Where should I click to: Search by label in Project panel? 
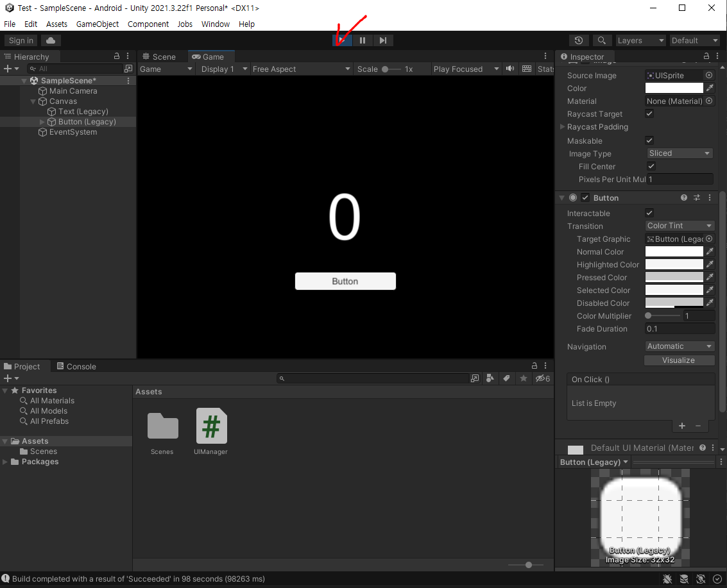pos(507,378)
